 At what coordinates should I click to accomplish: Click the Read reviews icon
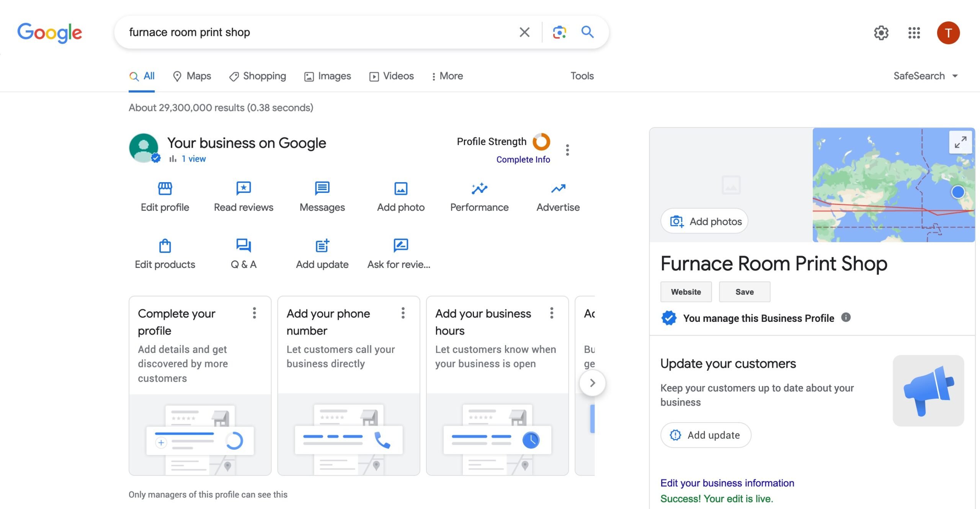(243, 188)
